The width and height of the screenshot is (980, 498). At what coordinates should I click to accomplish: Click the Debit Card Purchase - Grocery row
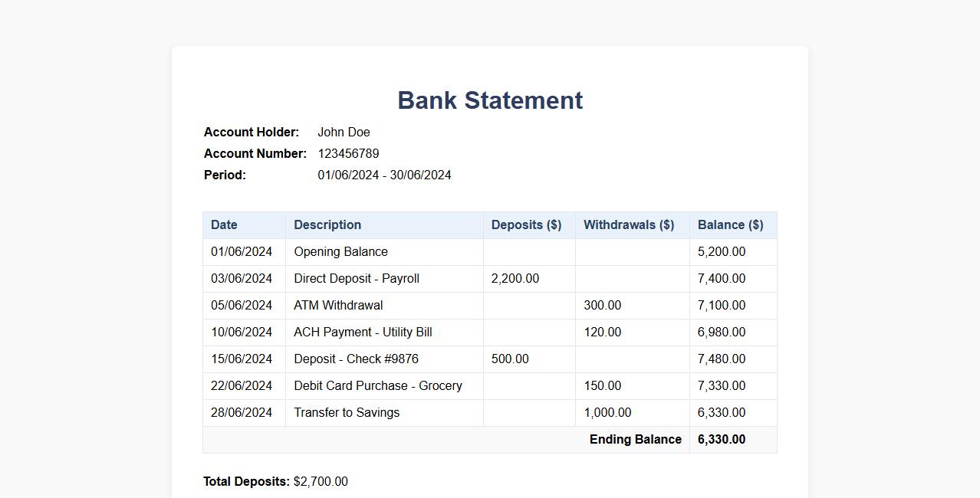[377, 385]
